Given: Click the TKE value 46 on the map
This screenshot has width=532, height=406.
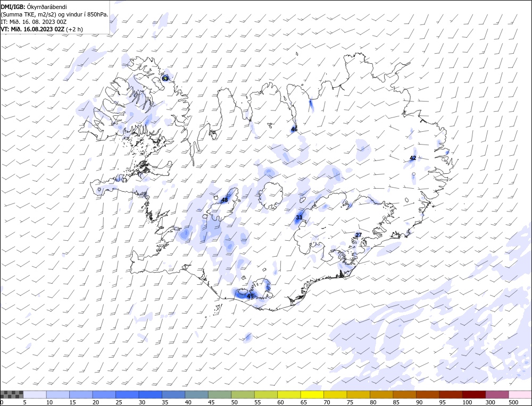Looking at the screenshot, I should tap(294, 129).
